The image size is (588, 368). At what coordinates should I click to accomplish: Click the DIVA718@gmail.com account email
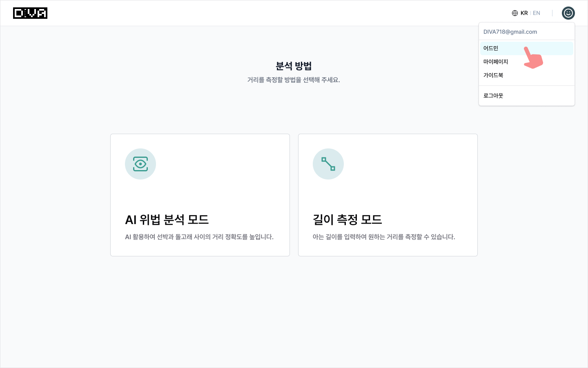tap(510, 32)
